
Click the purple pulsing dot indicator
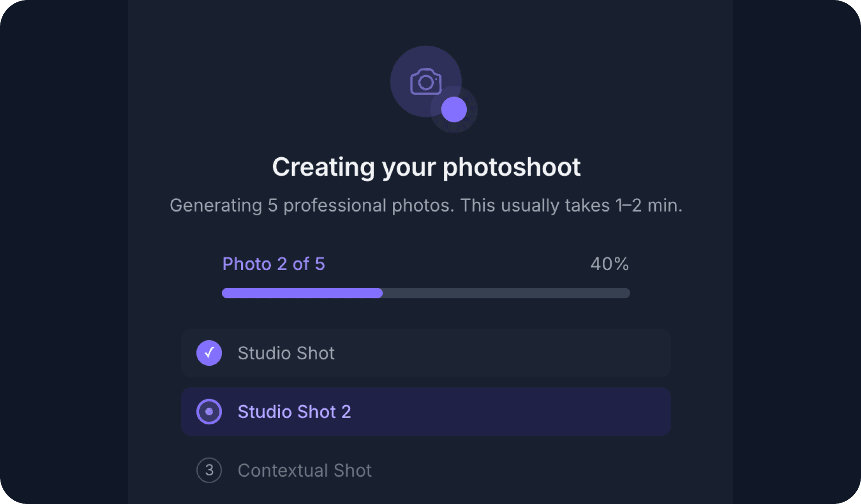pos(454,110)
